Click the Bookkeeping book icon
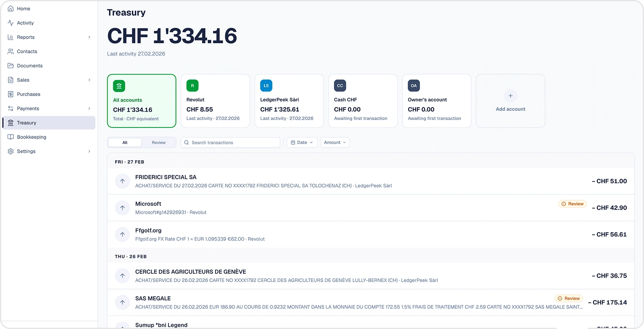The height and width of the screenshot is (329, 644). (x=11, y=137)
